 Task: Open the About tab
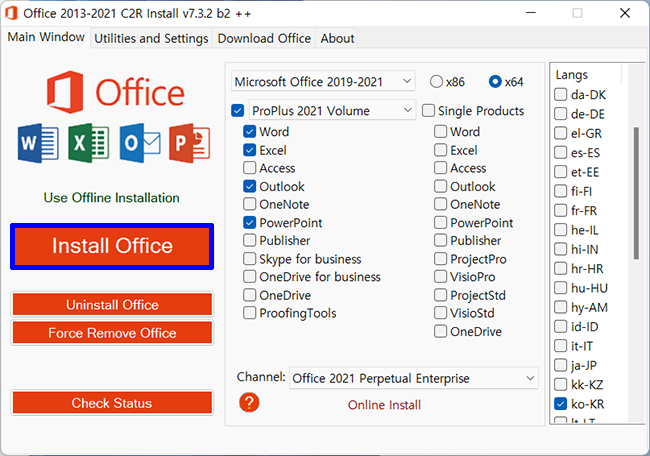(337, 39)
